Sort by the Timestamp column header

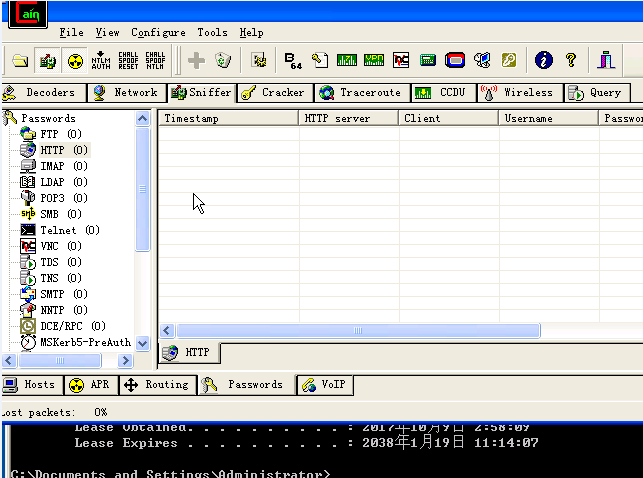pos(228,118)
